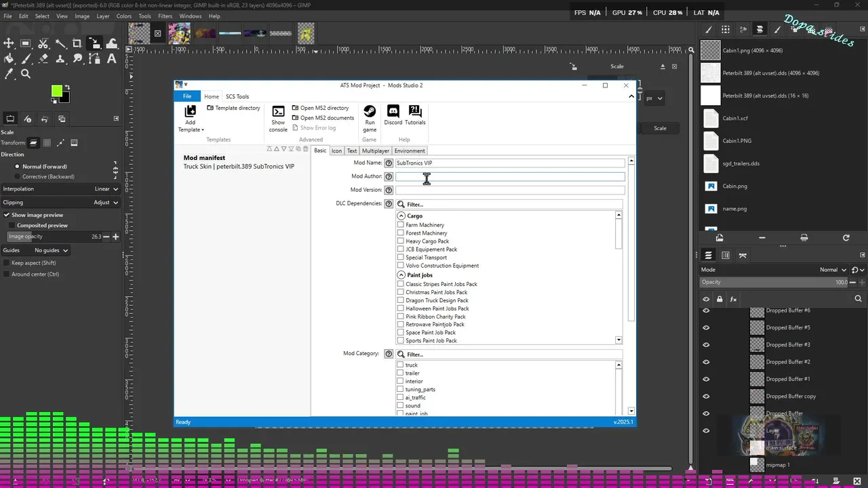Screen dimensions: 868x488
Task: Switch to the Multiplayer tab
Action: (376, 151)
